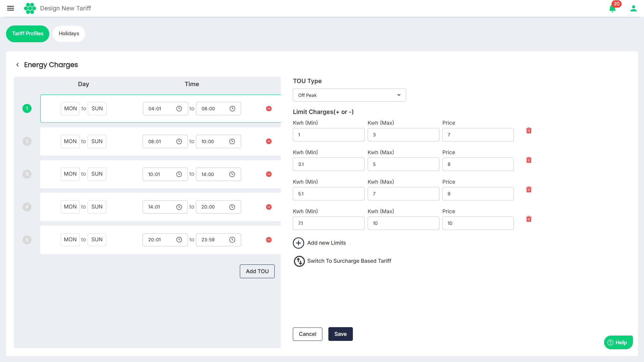This screenshot has height=362, width=644.
Task: Select TOU row number 3
Action: (x=27, y=174)
